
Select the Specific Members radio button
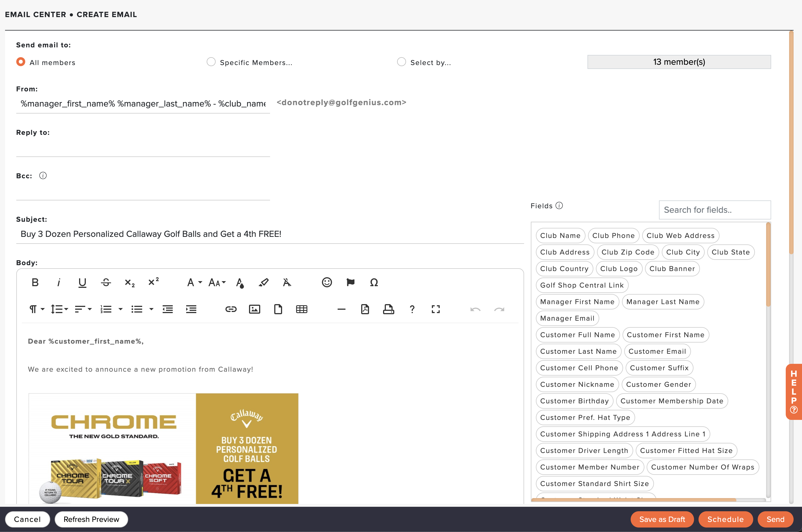coord(211,62)
